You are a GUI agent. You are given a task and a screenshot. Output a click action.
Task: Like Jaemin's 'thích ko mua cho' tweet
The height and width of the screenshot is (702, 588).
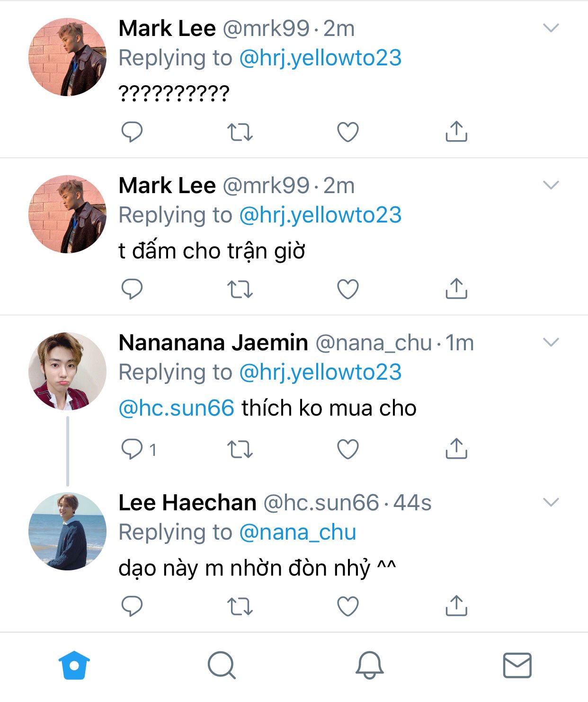348,449
